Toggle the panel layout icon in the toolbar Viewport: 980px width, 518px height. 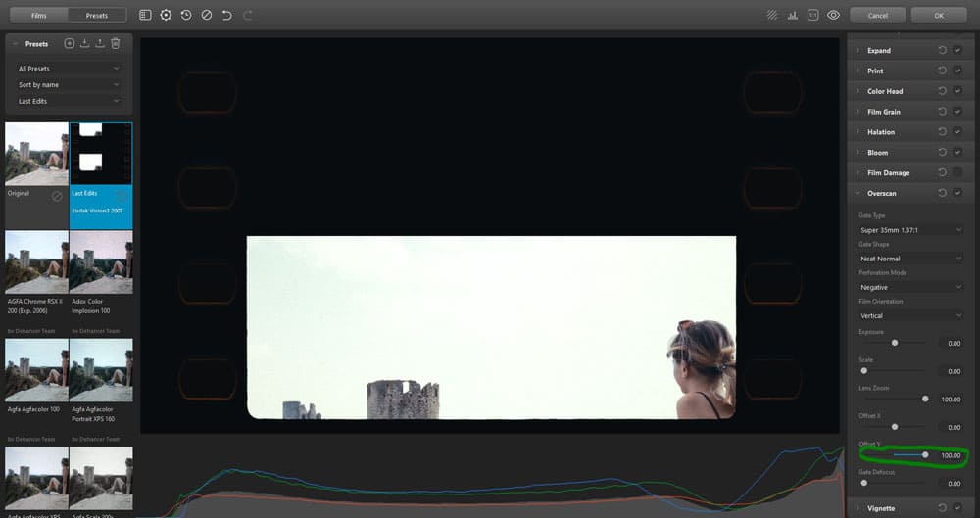coord(145,15)
